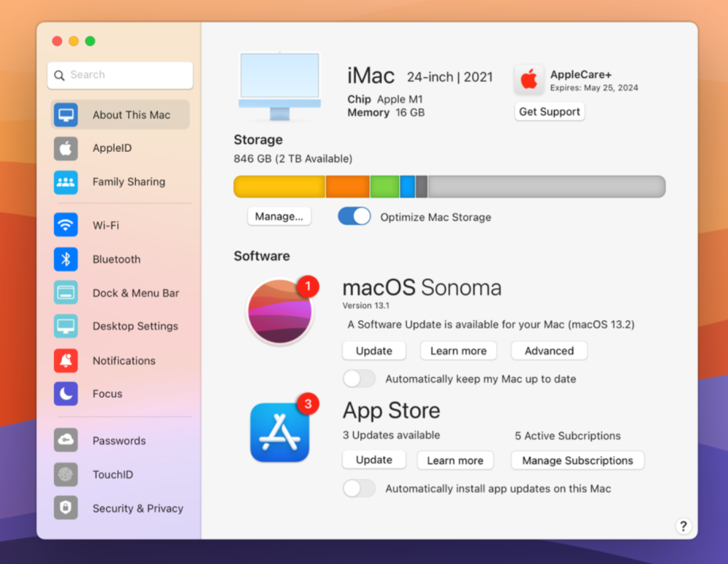
Task: Select the Bluetooth sidebar icon
Action: click(66, 259)
